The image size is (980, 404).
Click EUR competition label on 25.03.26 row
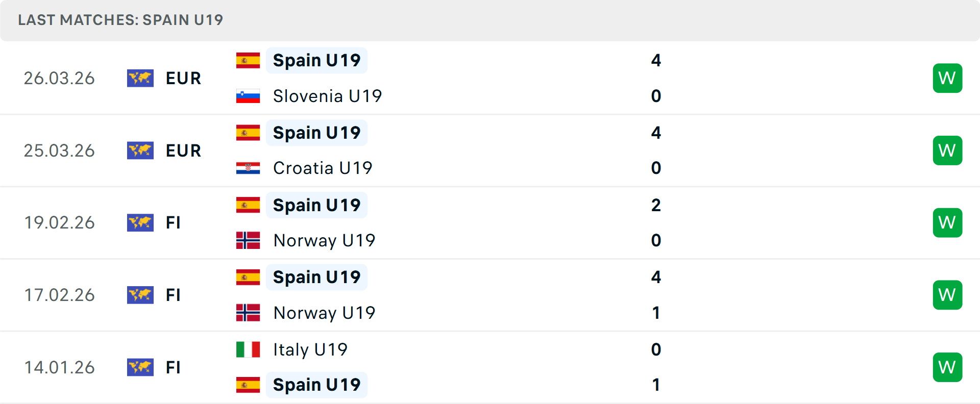[183, 150]
